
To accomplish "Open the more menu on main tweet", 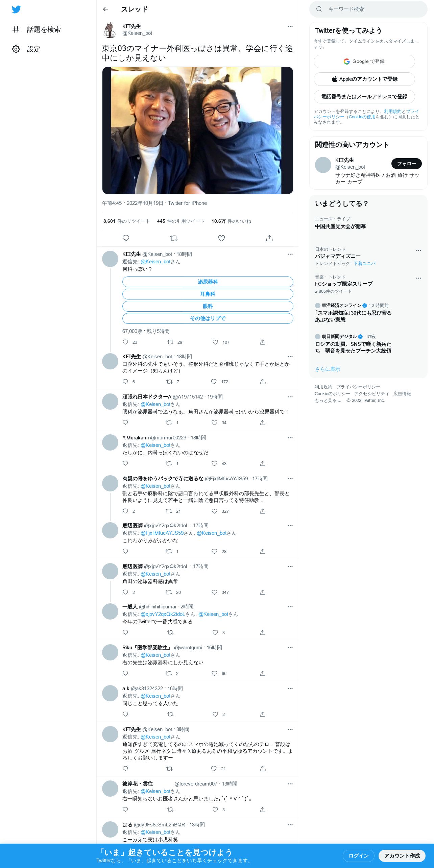I will [290, 26].
